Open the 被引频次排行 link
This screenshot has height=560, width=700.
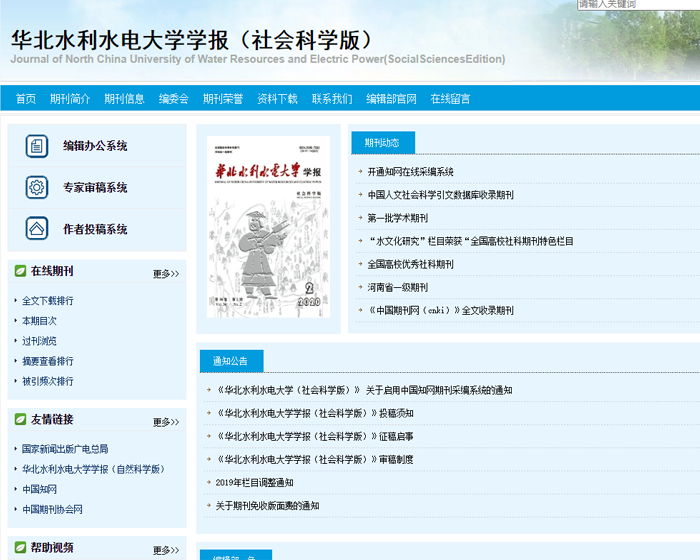(48, 381)
